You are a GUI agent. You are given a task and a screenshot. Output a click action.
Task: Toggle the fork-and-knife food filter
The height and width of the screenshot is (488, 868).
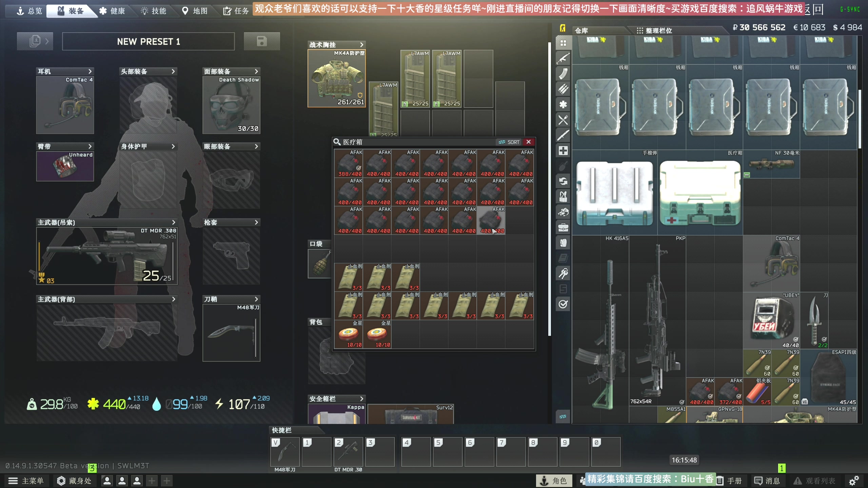563,120
